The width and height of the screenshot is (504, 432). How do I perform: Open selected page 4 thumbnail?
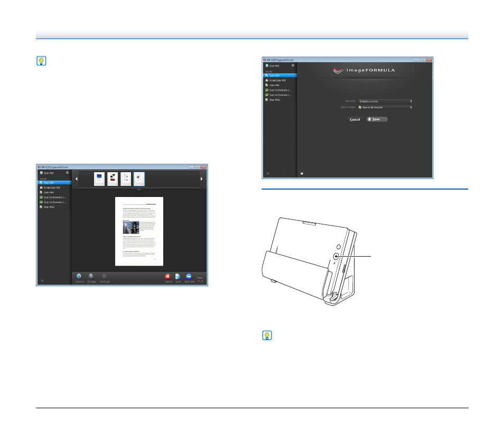tap(139, 179)
